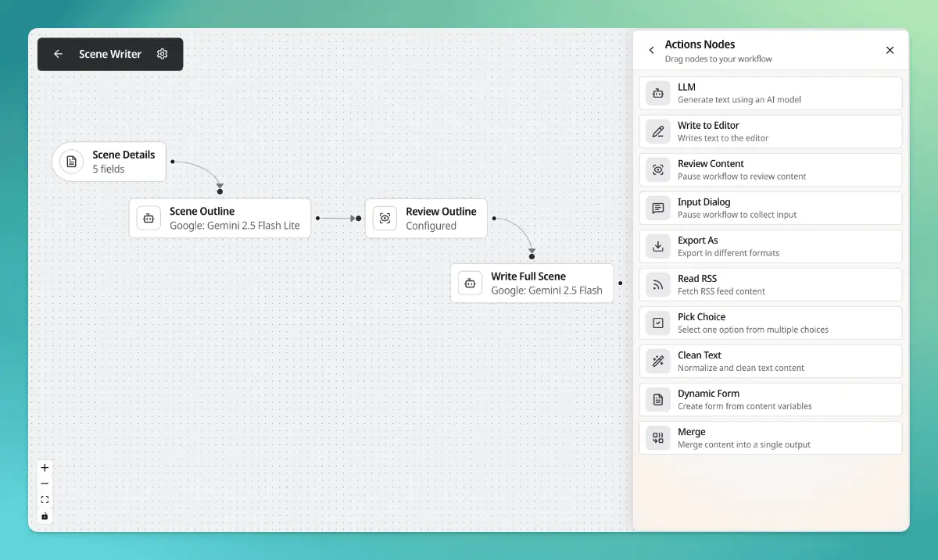Select the Dynamic Form node entry
This screenshot has height=560, width=938.
point(770,399)
